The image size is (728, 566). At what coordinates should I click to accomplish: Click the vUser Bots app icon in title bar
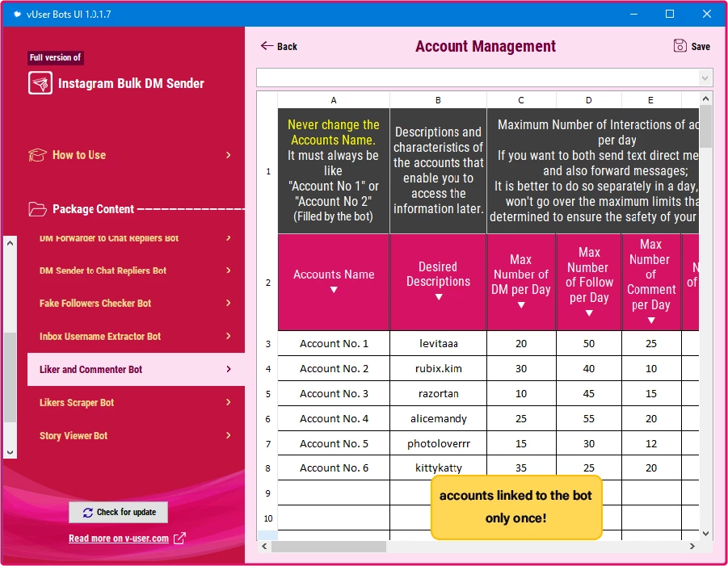pos(17,14)
